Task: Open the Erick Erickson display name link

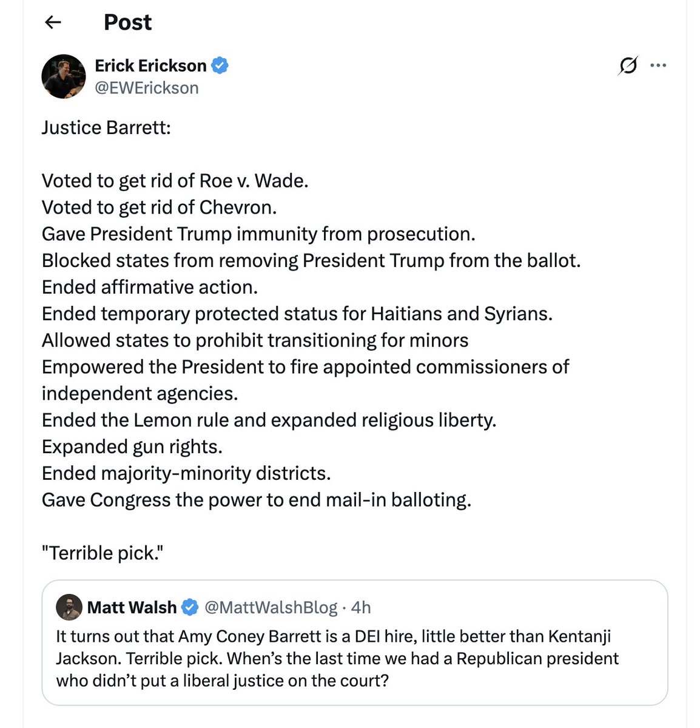Action: [150, 66]
